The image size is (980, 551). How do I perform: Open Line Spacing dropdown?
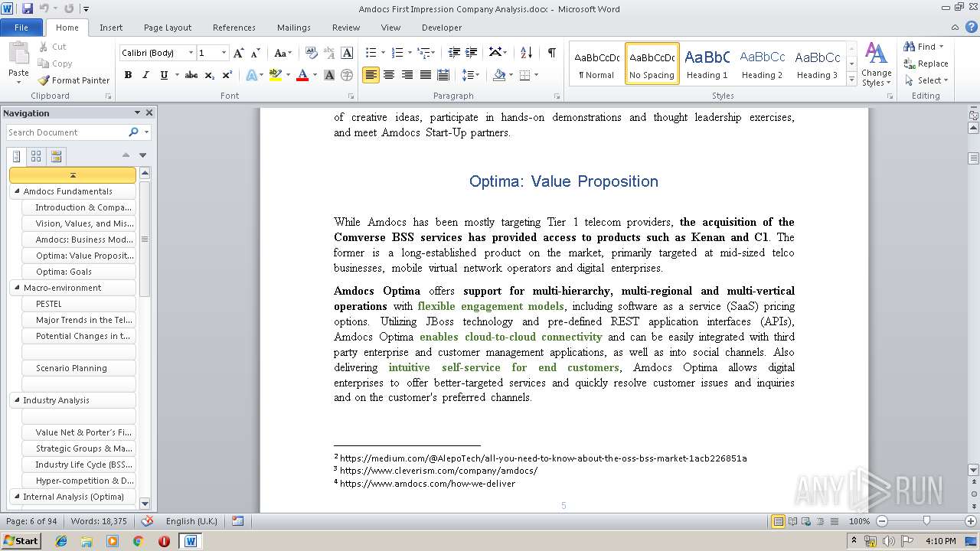coord(471,75)
